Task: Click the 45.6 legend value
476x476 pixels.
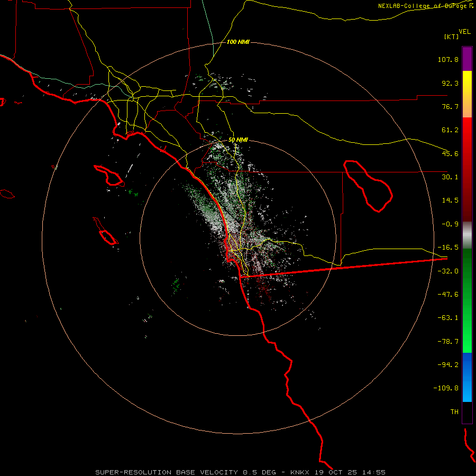Action: pos(450,153)
